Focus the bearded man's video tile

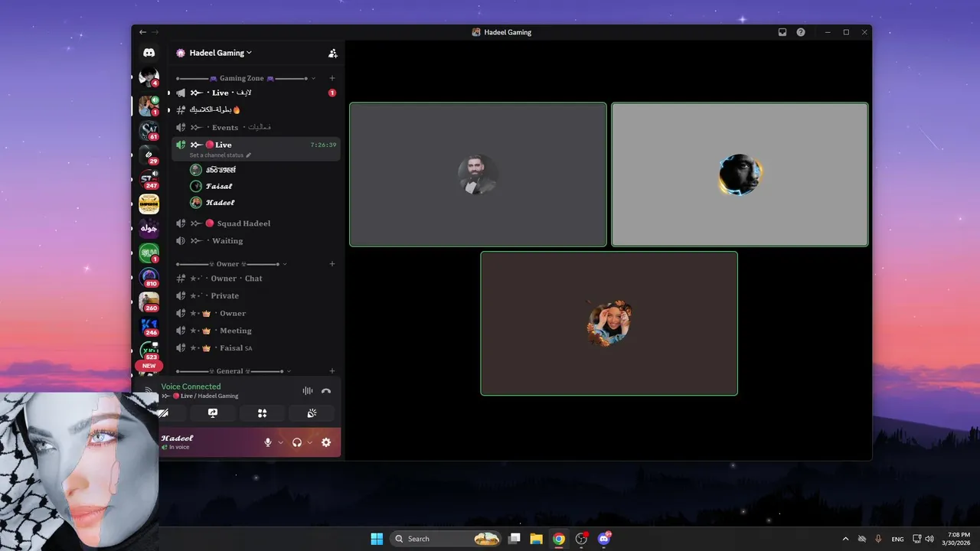coord(478,174)
